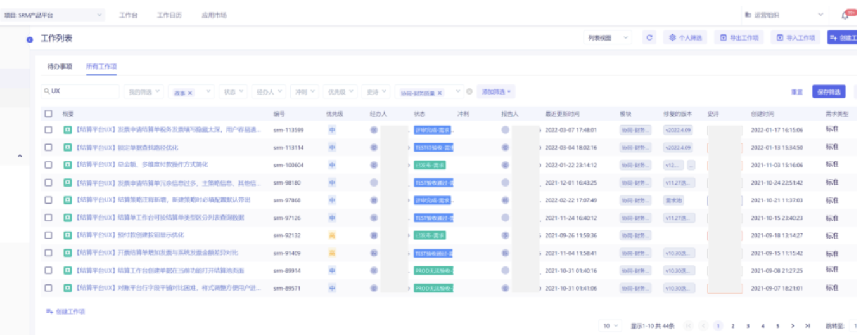Viewport: 868px width, 335px height.
Task: Click the ellipsis version tag in row srm-100604
Action: click(691, 165)
